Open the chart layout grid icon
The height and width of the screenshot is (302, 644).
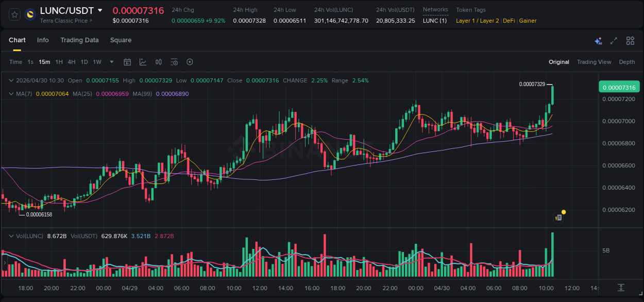click(x=630, y=41)
